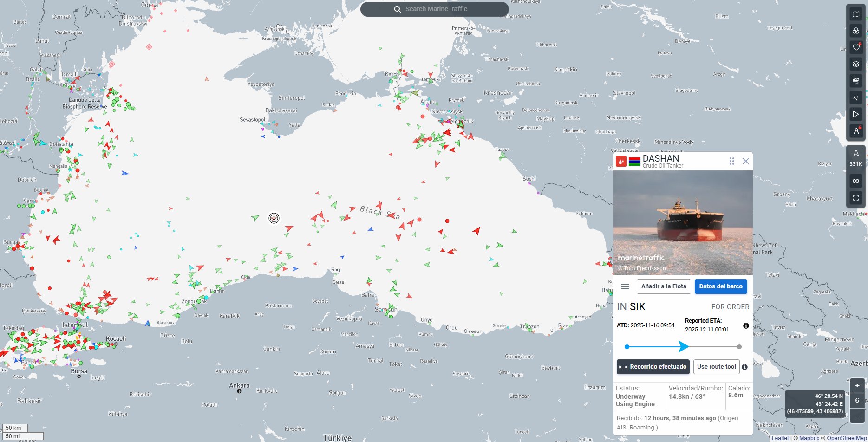Image resolution: width=868 pixels, height=442 pixels.
Task: Click the selected vessel target ring marker
Action: 274,218
